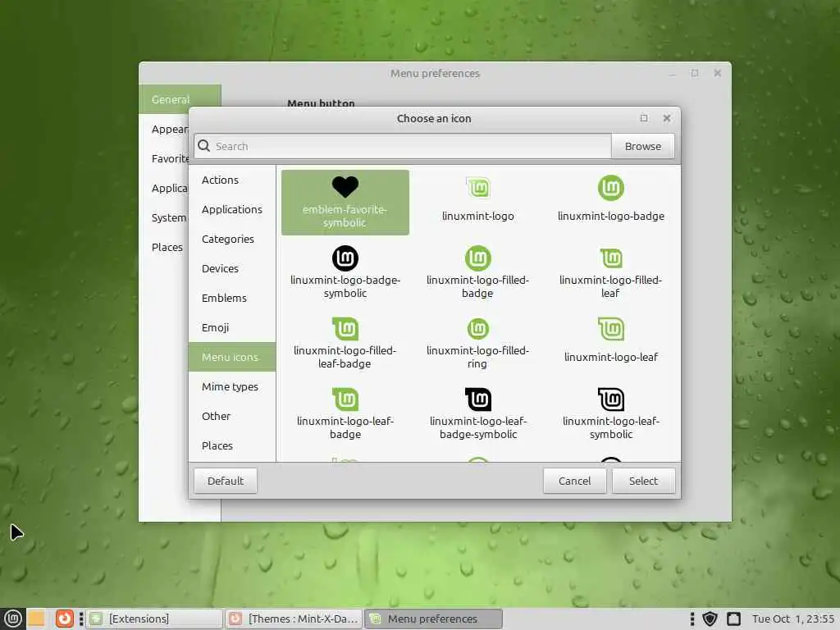Confirm with the Select button

643,481
